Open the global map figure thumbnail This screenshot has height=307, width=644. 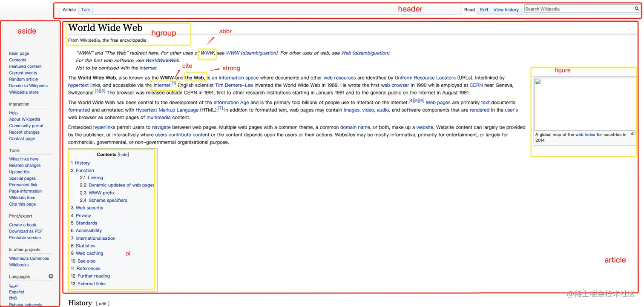coord(585,104)
